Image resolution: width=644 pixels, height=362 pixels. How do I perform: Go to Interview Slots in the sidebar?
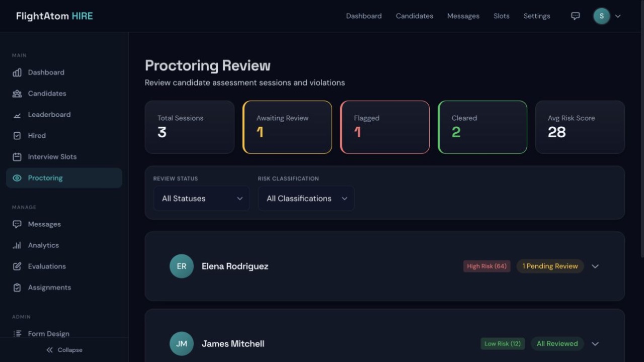(64, 157)
